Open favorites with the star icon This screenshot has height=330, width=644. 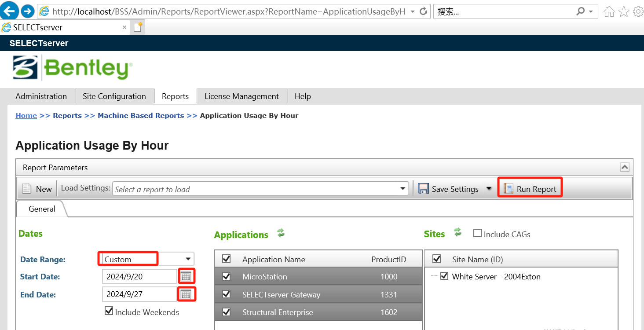(x=624, y=11)
